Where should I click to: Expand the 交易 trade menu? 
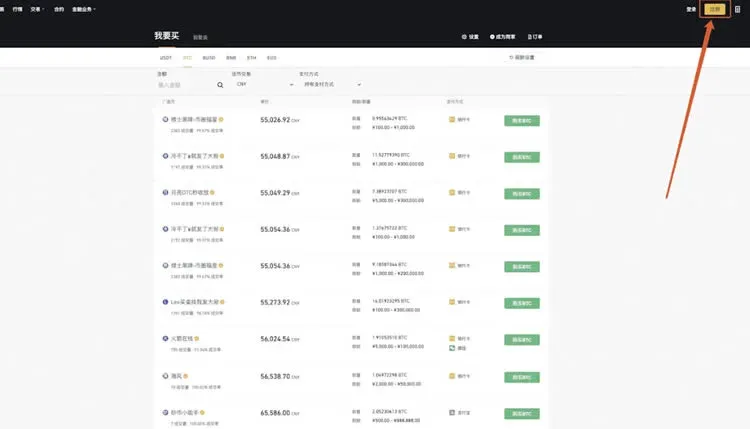(x=37, y=9)
